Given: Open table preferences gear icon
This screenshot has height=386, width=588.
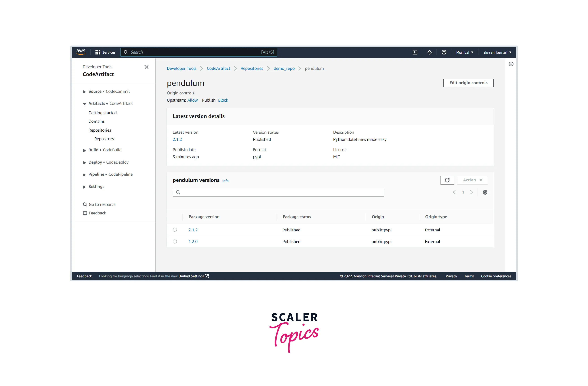Looking at the screenshot, I should 485,192.
